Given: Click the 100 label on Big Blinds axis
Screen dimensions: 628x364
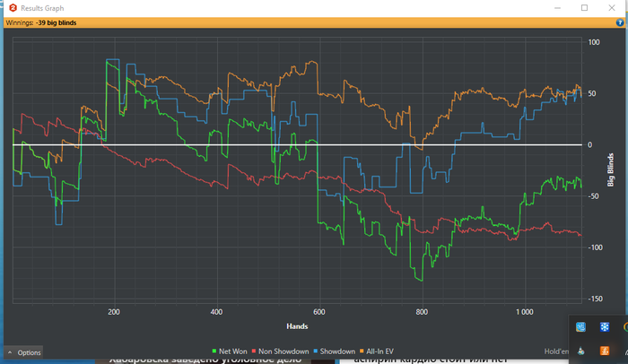Looking at the screenshot, I should tap(594, 42).
